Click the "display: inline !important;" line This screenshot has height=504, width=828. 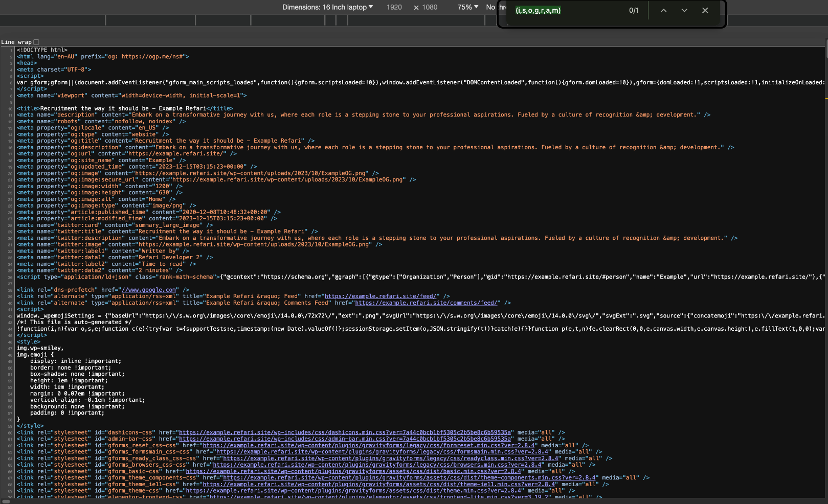(x=76, y=361)
